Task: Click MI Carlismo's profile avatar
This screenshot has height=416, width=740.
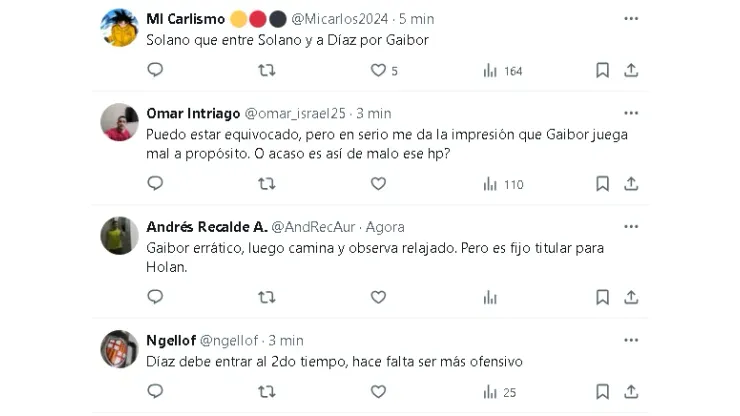Action: click(x=119, y=28)
